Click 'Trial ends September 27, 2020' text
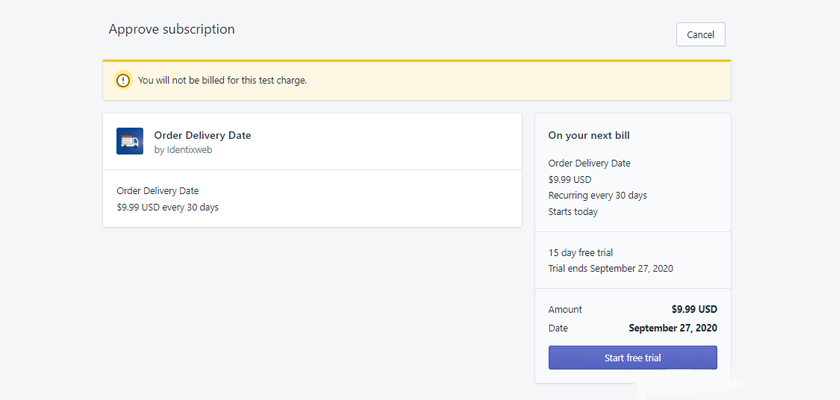840x400 pixels. pyautogui.click(x=611, y=268)
